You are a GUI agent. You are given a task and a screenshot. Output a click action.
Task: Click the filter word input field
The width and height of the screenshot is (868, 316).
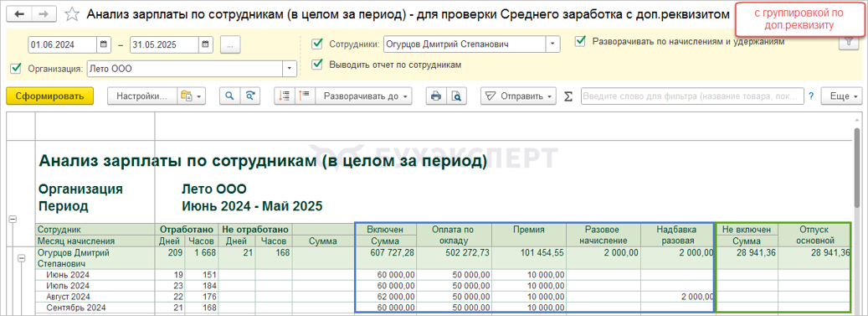(x=692, y=96)
